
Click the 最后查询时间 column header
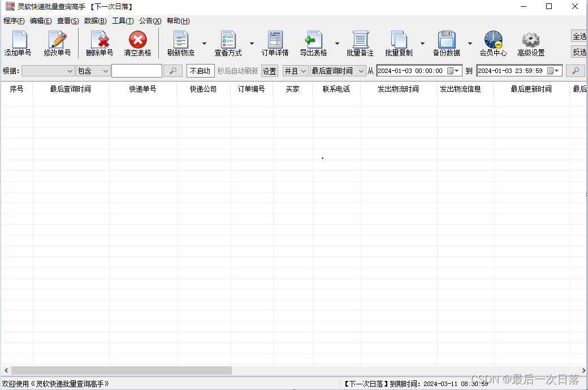click(x=71, y=89)
